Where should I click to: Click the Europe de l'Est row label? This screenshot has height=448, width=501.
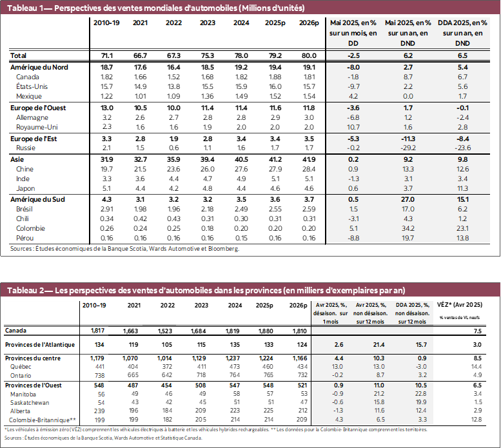click(x=36, y=138)
